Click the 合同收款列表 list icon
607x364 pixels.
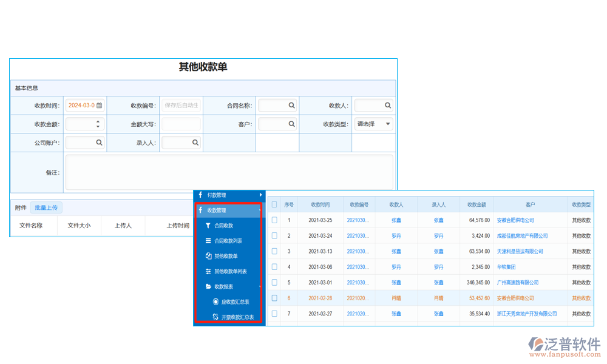tap(208, 240)
